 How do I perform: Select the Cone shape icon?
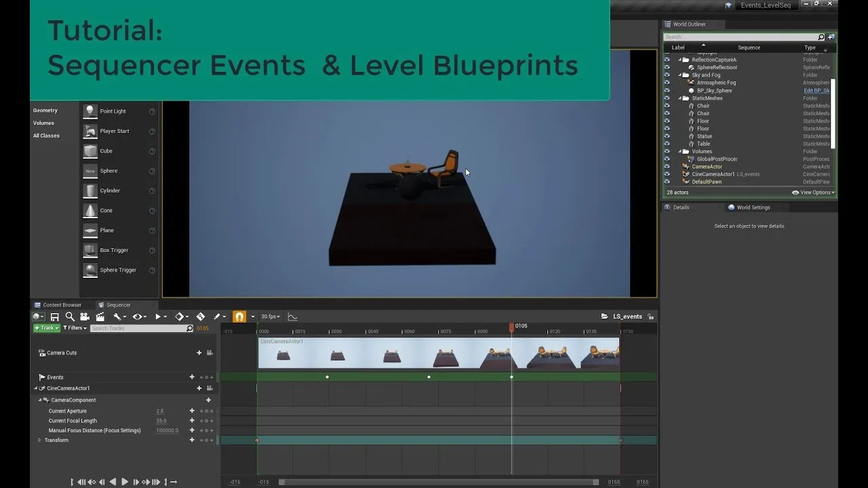tap(90, 211)
